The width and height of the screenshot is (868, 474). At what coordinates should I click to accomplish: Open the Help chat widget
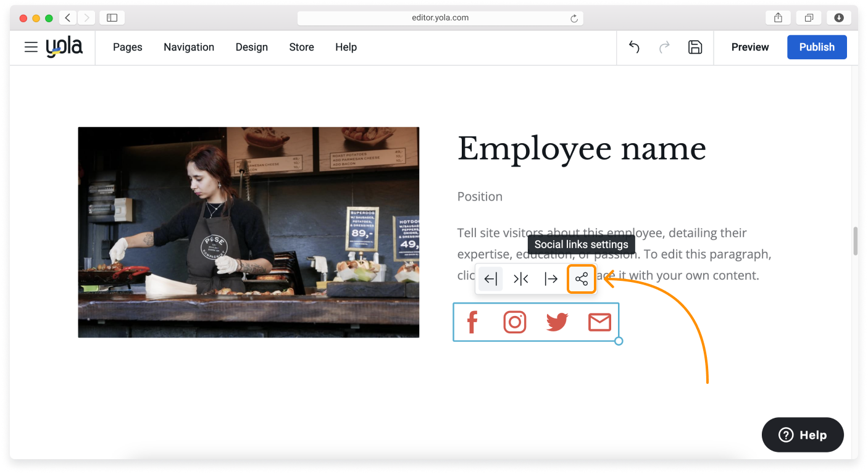pos(803,434)
